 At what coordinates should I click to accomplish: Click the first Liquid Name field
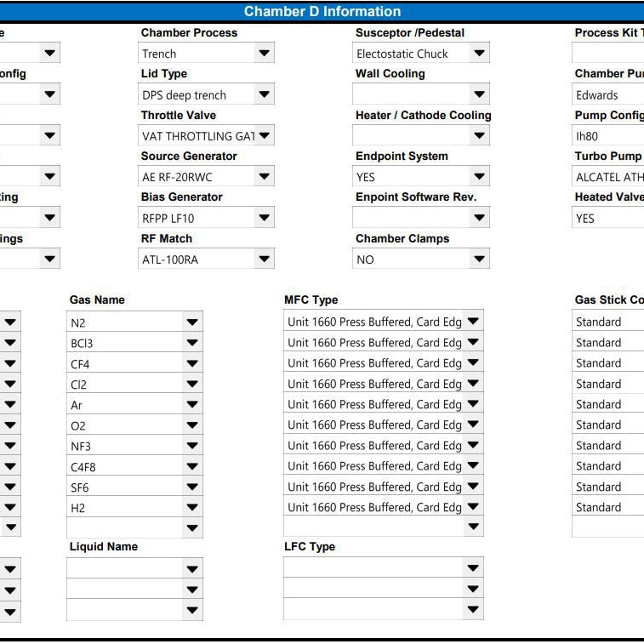point(134,568)
